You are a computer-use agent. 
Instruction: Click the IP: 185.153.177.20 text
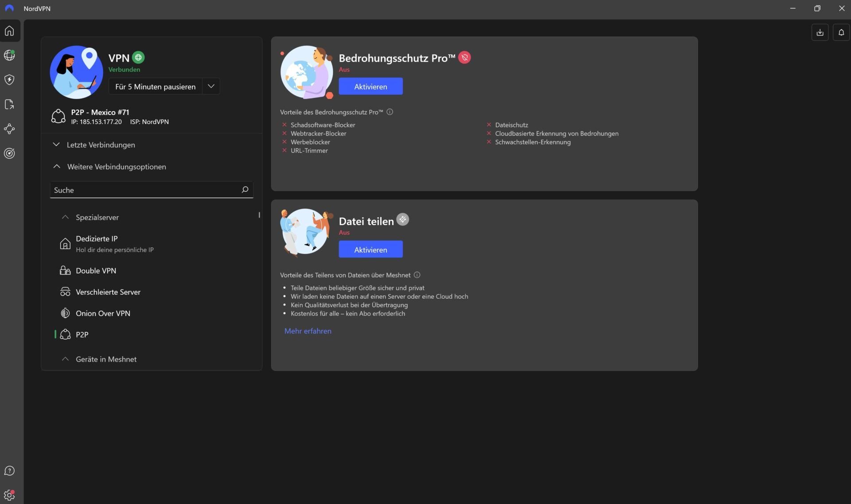pyautogui.click(x=96, y=122)
